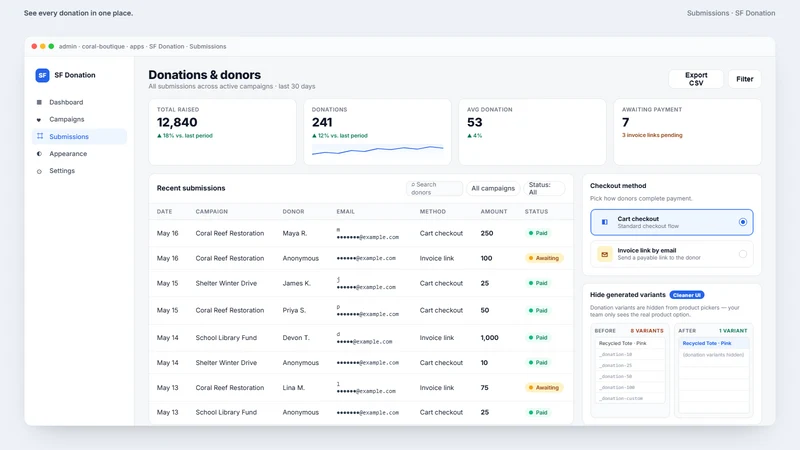Click the Awaiting Payment card
This screenshot has height=450, width=800.
tap(687, 132)
